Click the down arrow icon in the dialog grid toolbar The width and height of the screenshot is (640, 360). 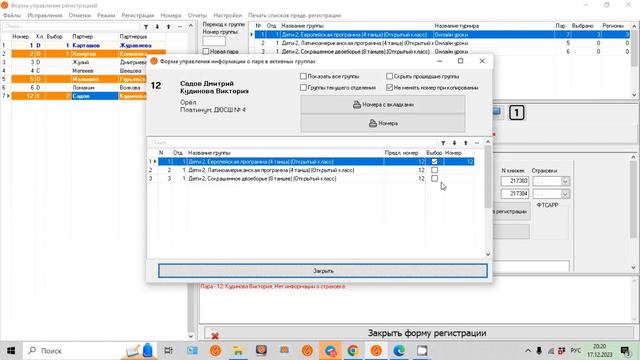[x=454, y=143]
